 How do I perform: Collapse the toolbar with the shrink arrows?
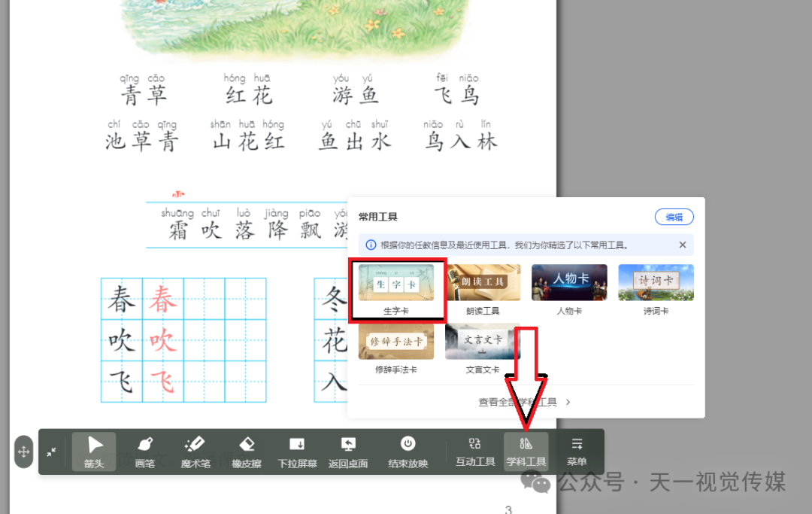[52, 452]
